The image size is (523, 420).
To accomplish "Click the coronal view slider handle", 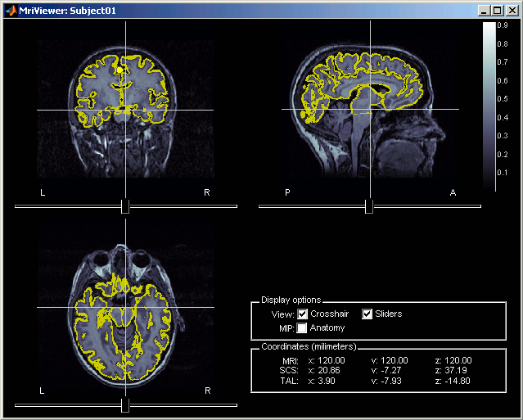I will pos(125,206).
